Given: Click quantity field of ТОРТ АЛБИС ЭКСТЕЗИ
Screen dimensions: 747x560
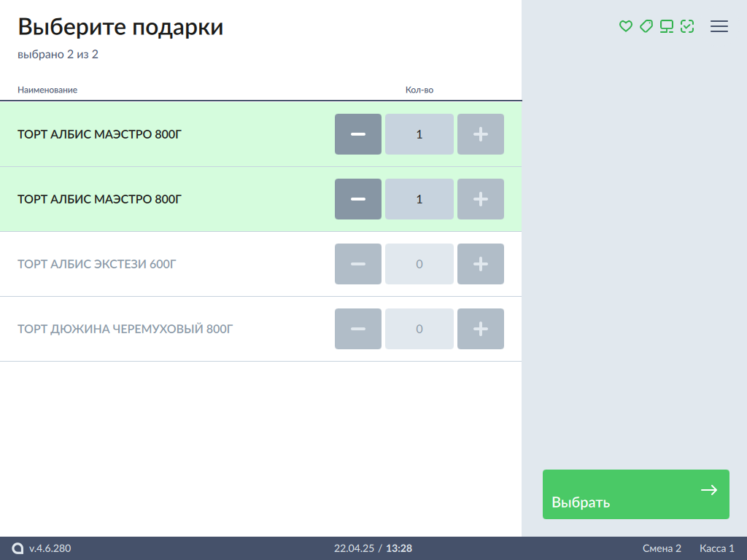Looking at the screenshot, I should point(419,264).
